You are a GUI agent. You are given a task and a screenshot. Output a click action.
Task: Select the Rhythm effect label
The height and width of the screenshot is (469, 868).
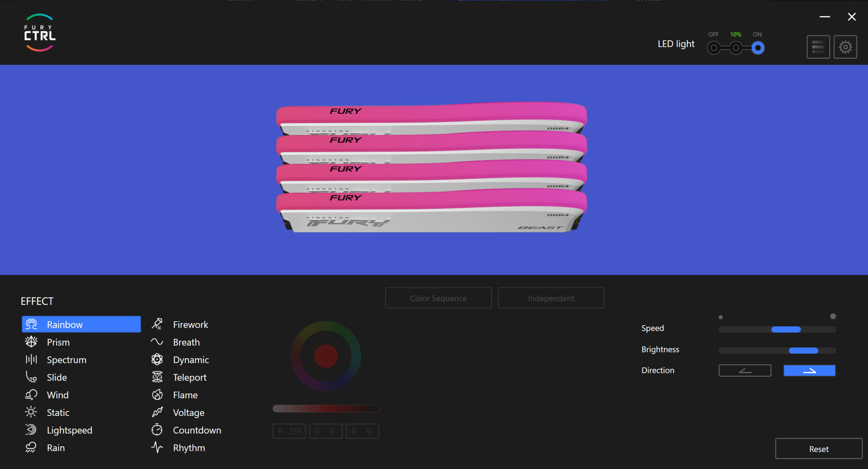[189, 448]
